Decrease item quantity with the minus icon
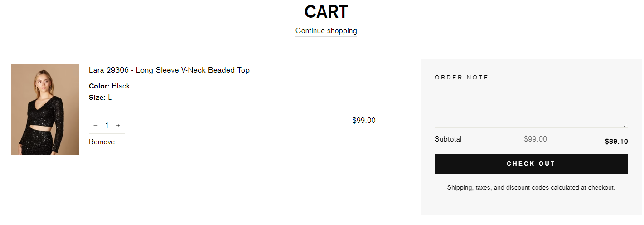 click(96, 126)
